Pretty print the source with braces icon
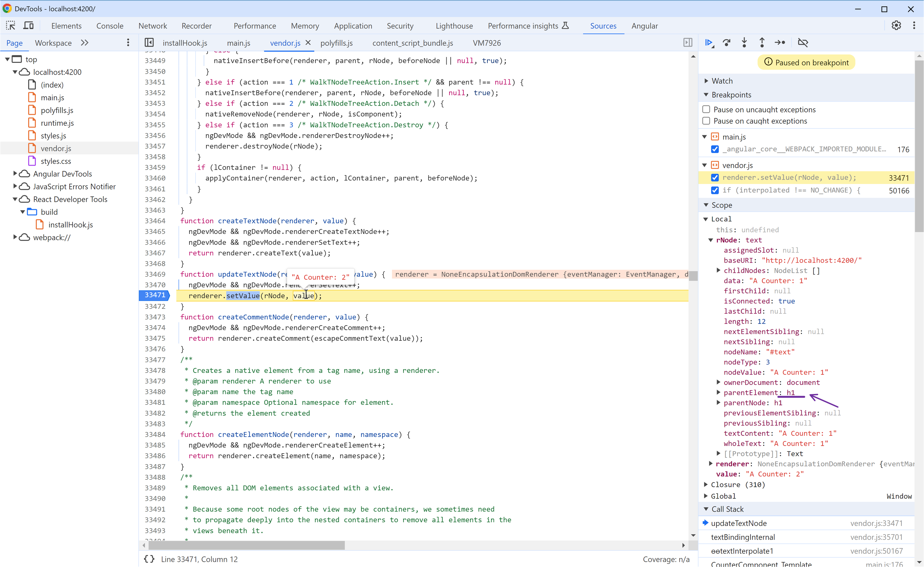924x567 pixels. click(149, 559)
